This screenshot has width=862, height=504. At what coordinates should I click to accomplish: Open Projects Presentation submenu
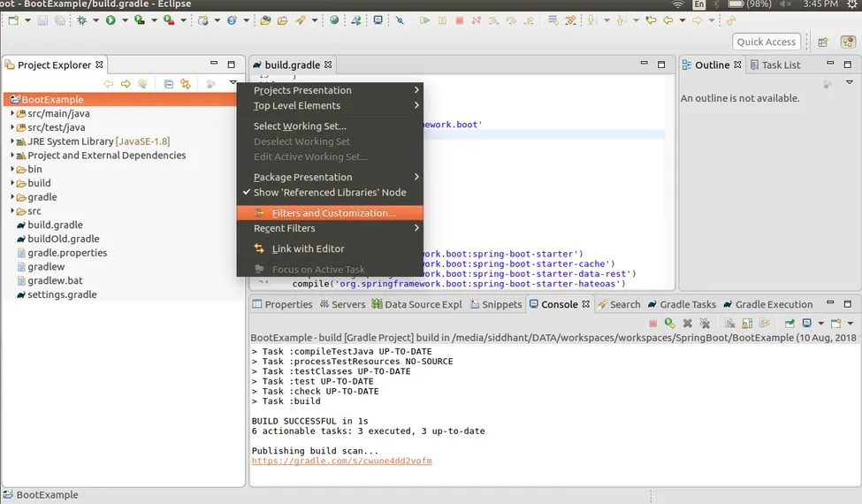coord(329,90)
